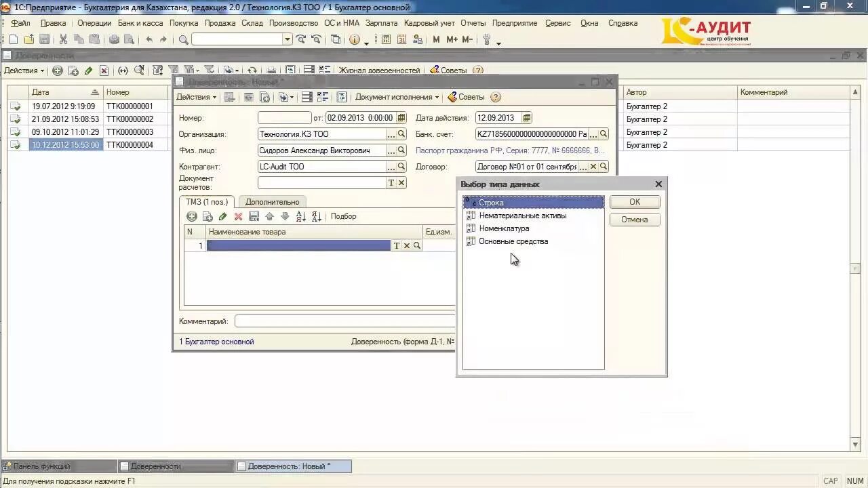This screenshot has height=488, width=868.
Task: Click ellipsis select button for Физ. лицо
Action: pos(391,150)
